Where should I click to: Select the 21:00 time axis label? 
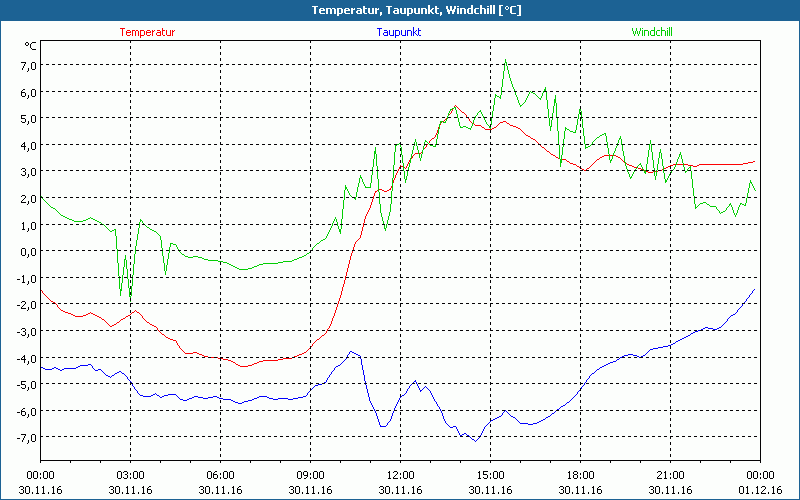670,475
